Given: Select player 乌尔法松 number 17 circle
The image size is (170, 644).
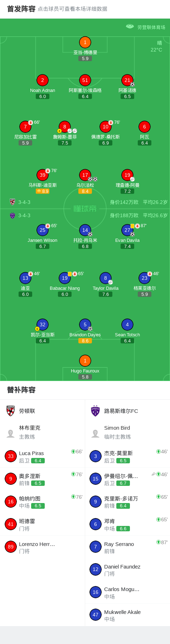Looking at the screenshot, I should tap(85, 175).
